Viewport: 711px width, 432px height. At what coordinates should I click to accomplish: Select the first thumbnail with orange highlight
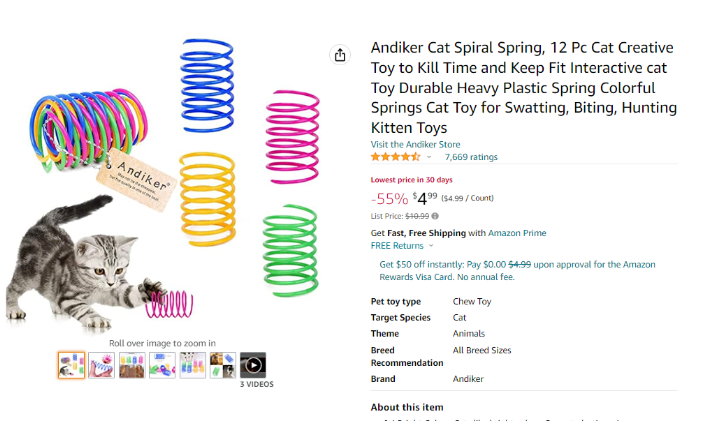coord(71,365)
